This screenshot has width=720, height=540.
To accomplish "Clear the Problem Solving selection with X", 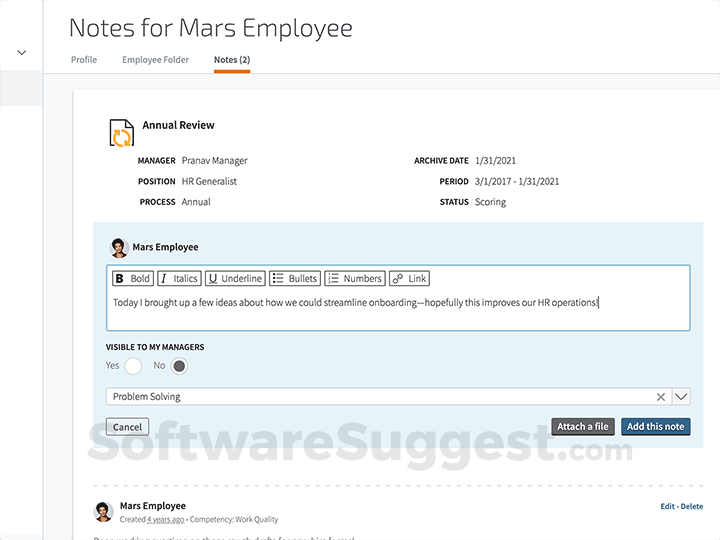I will point(661,397).
